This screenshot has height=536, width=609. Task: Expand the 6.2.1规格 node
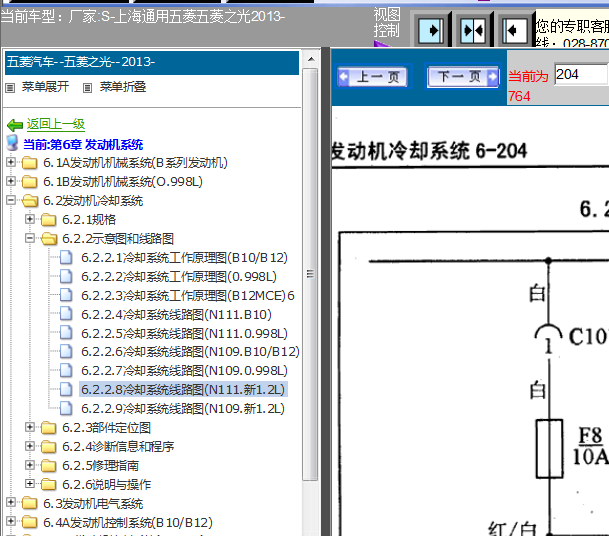tap(30, 219)
